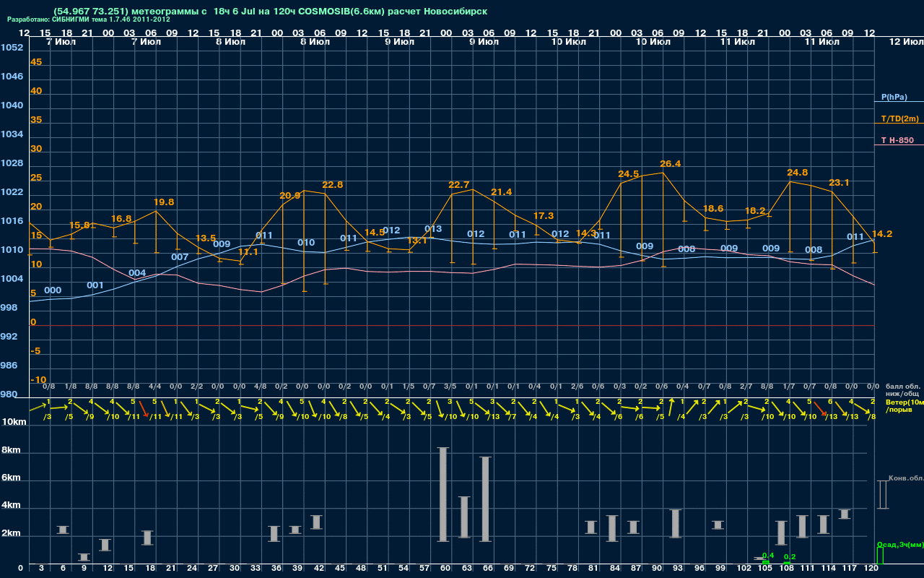Click the cloud bar above hour 66
Viewport: 924px width, 578px height.
point(486,499)
